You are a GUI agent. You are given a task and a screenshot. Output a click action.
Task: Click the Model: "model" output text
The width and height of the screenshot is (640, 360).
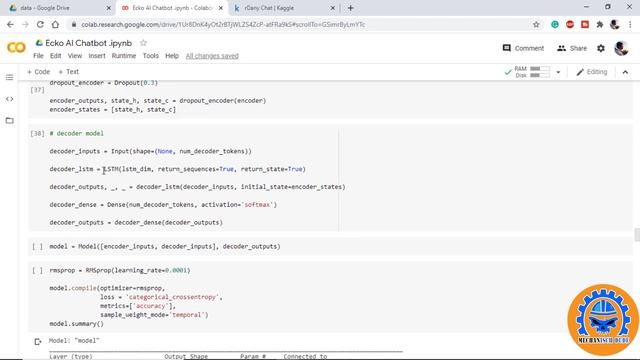pos(74,340)
